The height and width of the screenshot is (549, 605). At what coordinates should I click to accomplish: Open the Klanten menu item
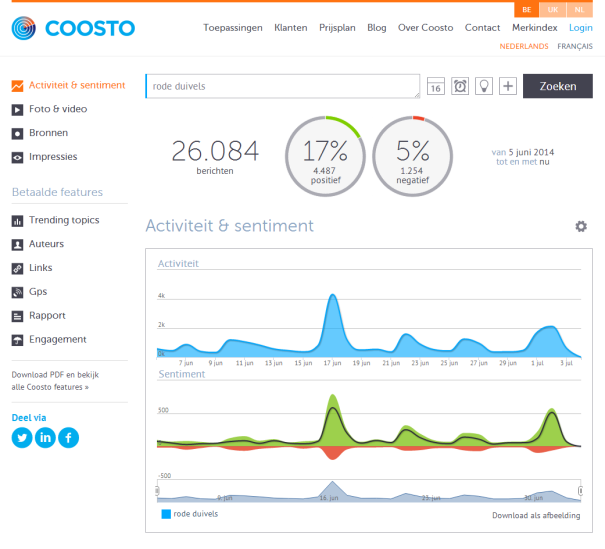[x=291, y=28]
